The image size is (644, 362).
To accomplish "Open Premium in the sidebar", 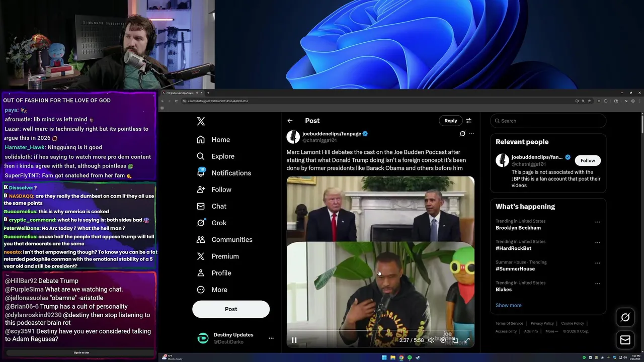I will tap(218, 256).
